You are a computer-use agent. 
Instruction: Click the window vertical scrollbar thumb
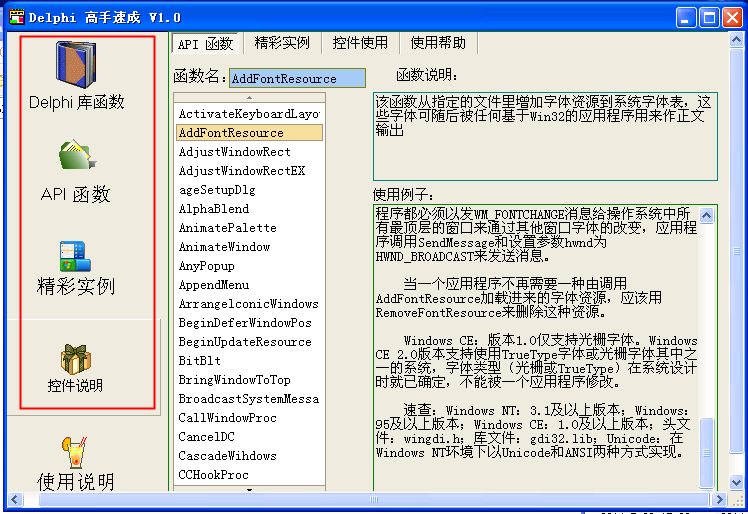pyautogui.click(x=737, y=250)
